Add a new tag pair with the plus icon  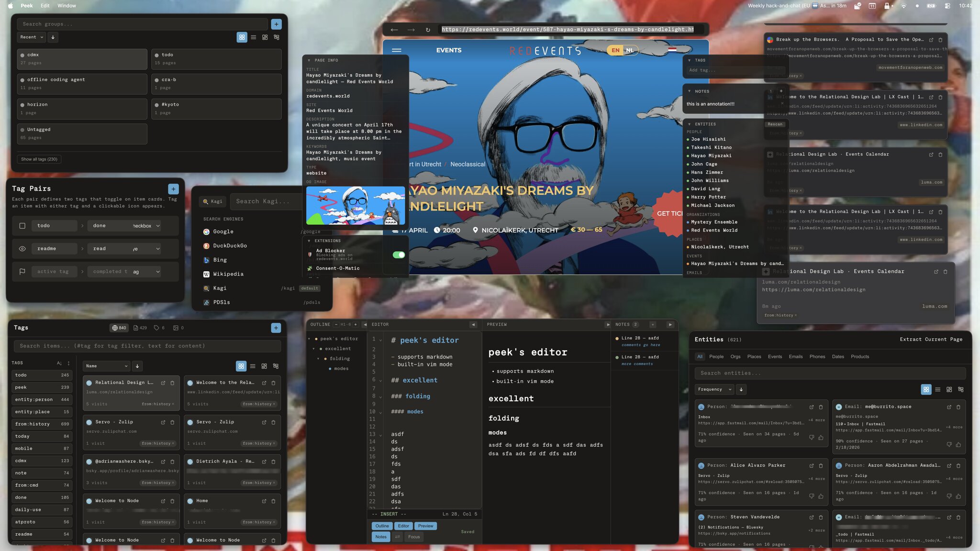(x=173, y=188)
